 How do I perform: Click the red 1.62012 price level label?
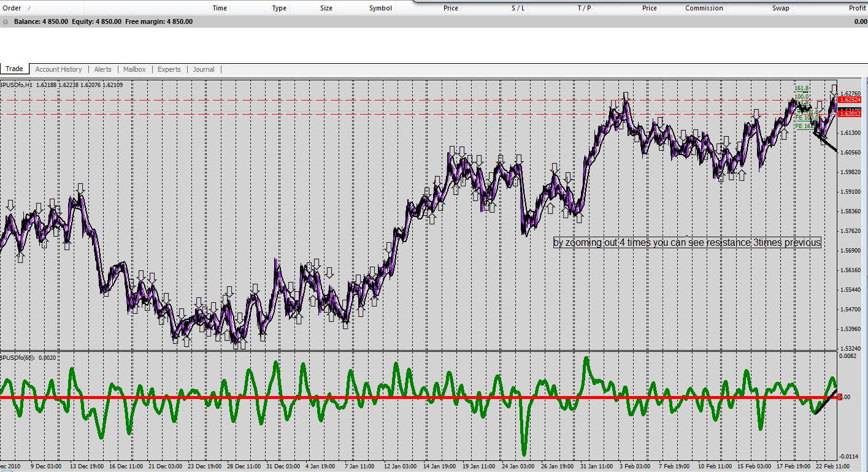pos(850,114)
